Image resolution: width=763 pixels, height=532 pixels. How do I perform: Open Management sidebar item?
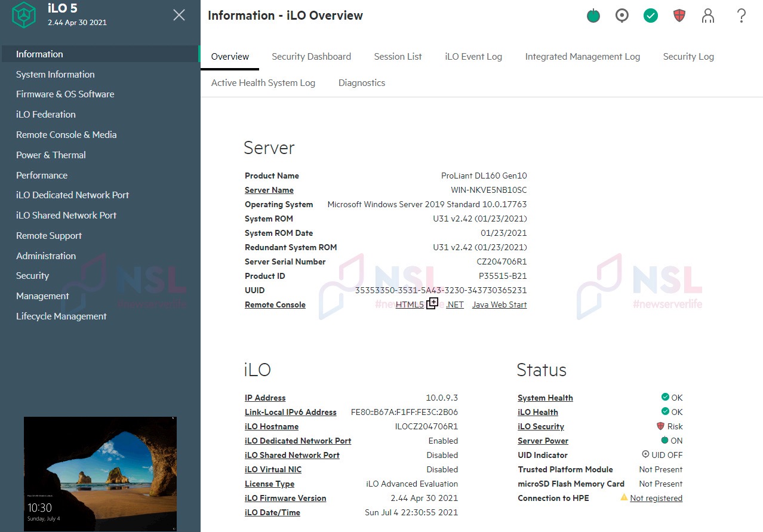pos(42,296)
